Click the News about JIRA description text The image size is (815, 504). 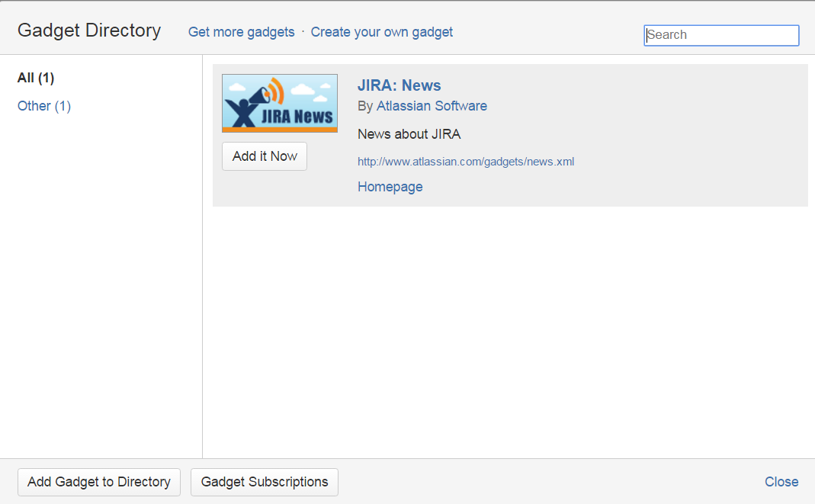tap(409, 134)
